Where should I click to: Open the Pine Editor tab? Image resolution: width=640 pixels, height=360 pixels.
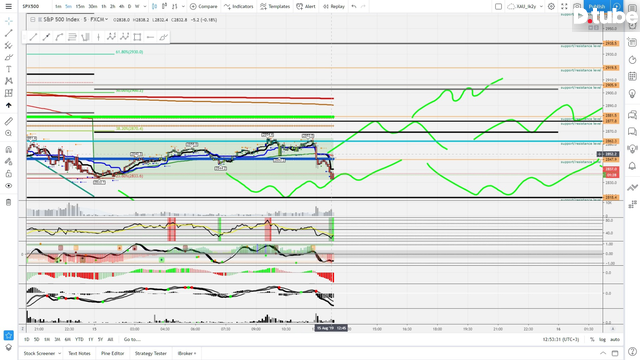click(113, 353)
